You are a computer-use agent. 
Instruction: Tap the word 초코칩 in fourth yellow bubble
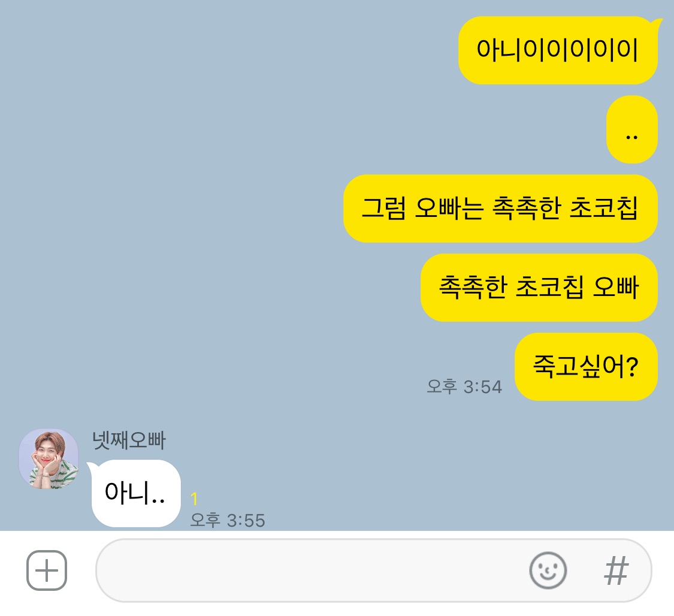pyautogui.click(x=549, y=288)
